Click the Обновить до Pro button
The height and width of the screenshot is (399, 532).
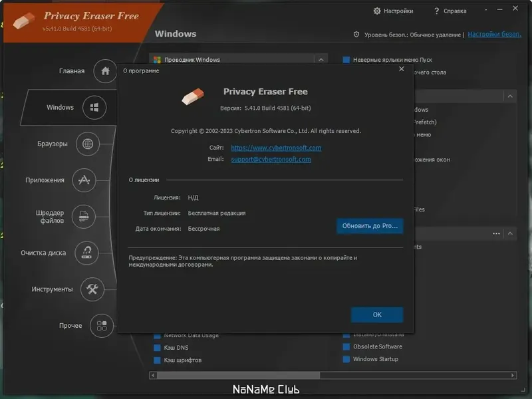click(x=370, y=226)
